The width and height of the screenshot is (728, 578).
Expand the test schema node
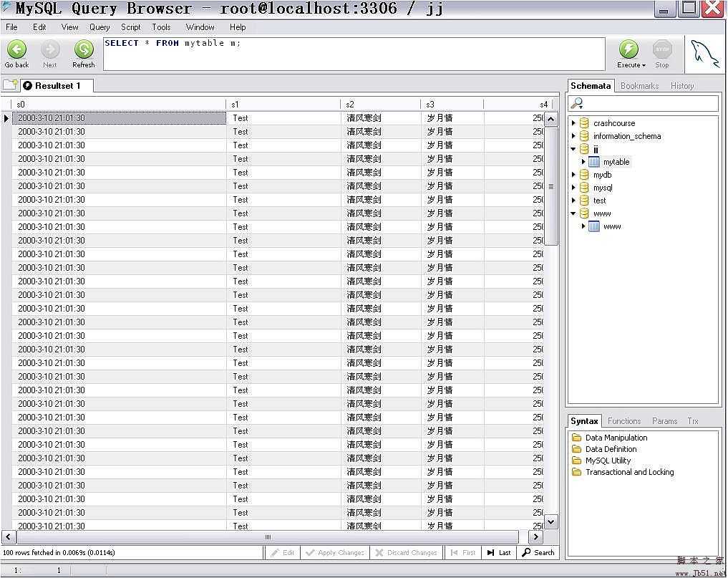click(x=573, y=201)
